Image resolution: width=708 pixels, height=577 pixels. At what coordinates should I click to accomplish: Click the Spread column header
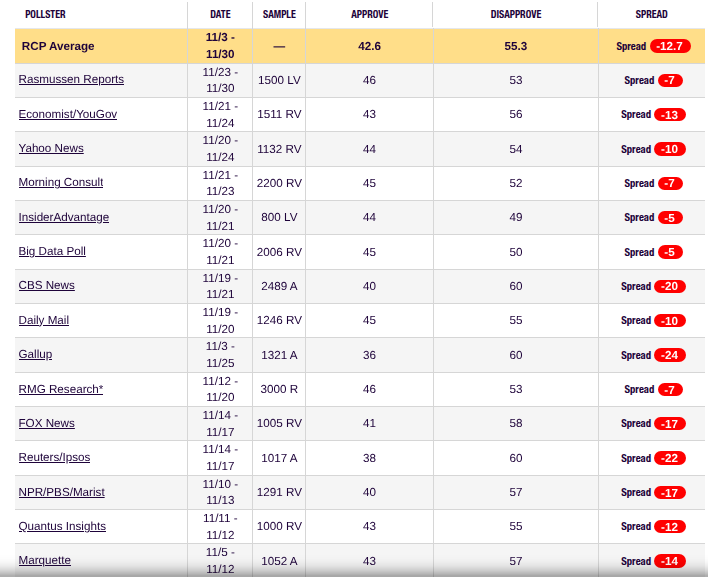(x=651, y=15)
